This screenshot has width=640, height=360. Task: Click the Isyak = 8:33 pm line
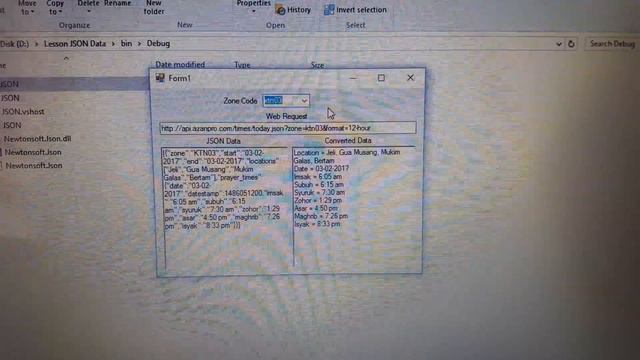317,224
